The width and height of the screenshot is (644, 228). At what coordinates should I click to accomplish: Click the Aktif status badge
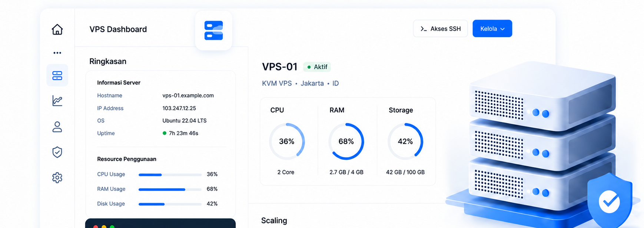[317, 67]
